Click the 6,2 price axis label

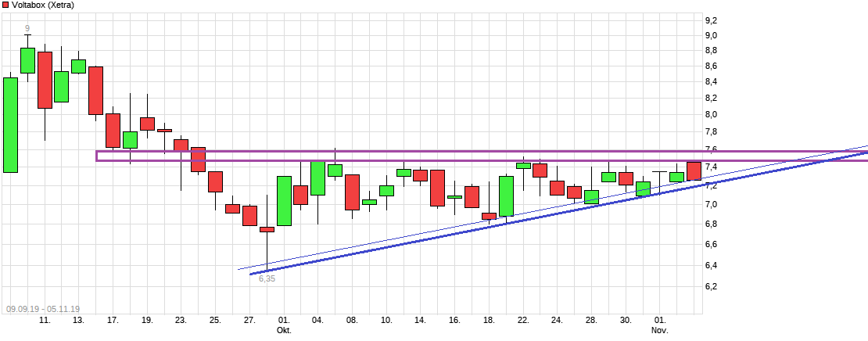(x=711, y=286)
